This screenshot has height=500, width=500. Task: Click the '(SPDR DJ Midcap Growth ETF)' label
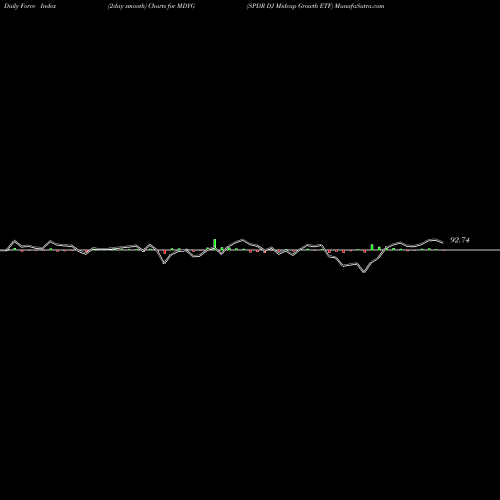point(290,6)
